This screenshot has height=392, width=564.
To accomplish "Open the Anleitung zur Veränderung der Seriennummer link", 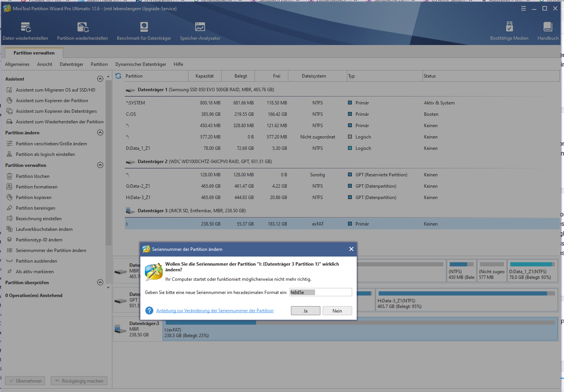I will tap(214, 311).
